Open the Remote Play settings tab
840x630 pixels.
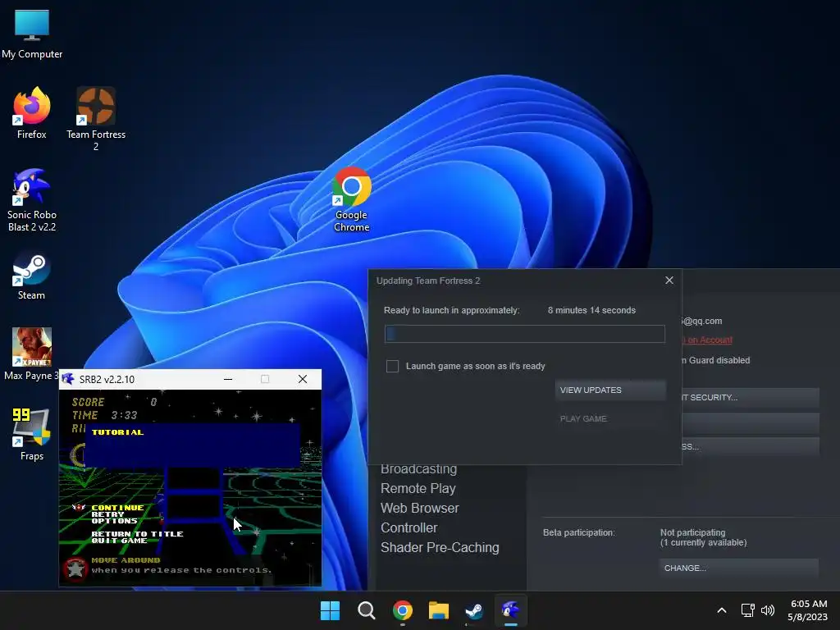click(x=418, y=489)
